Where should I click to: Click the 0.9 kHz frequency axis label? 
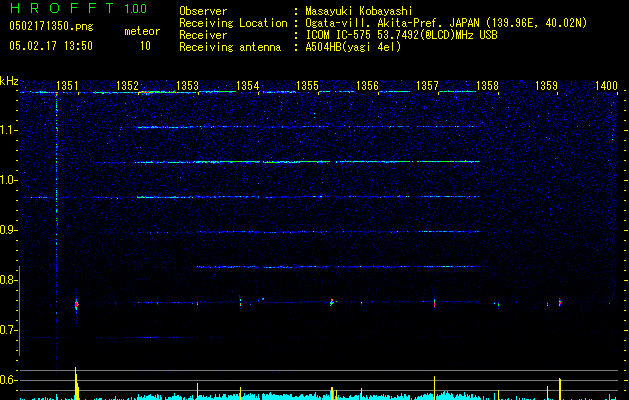[x=8, y=230]
